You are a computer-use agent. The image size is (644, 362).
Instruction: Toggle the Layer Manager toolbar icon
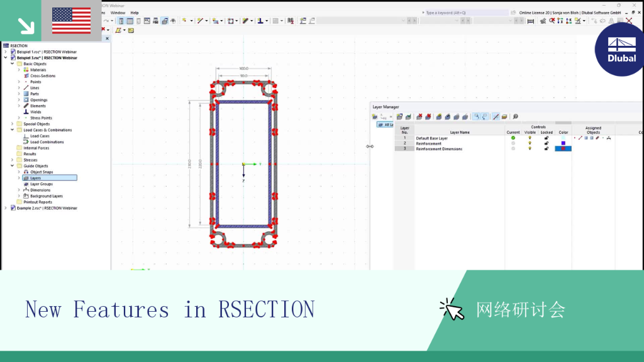click(x=164, y=21)
